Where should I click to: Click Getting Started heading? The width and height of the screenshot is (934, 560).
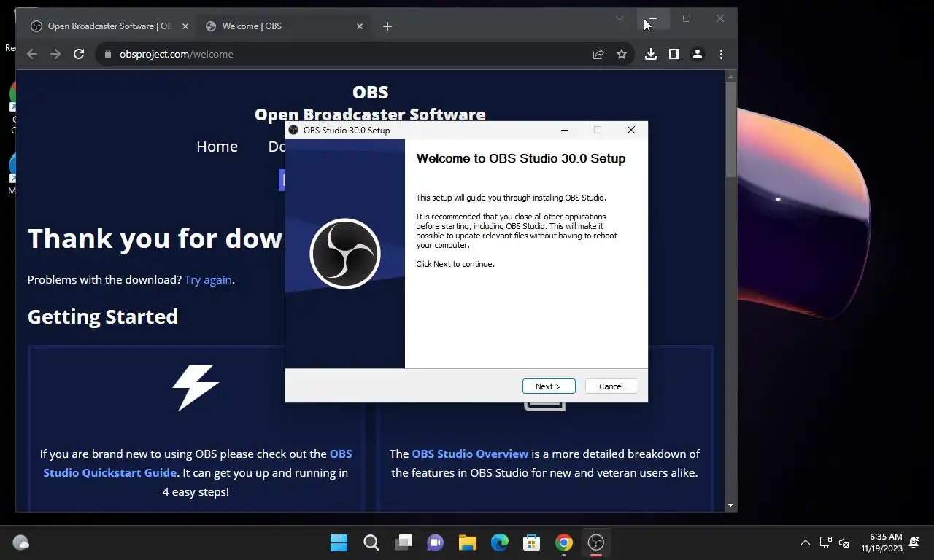tap(103, 316)
